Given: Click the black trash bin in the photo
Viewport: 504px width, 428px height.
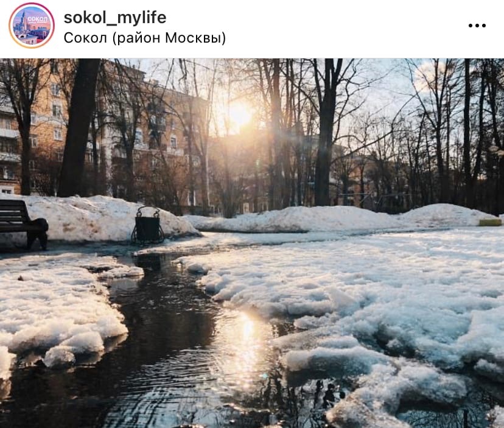Looking at the screenshot, I should point(147,226).
